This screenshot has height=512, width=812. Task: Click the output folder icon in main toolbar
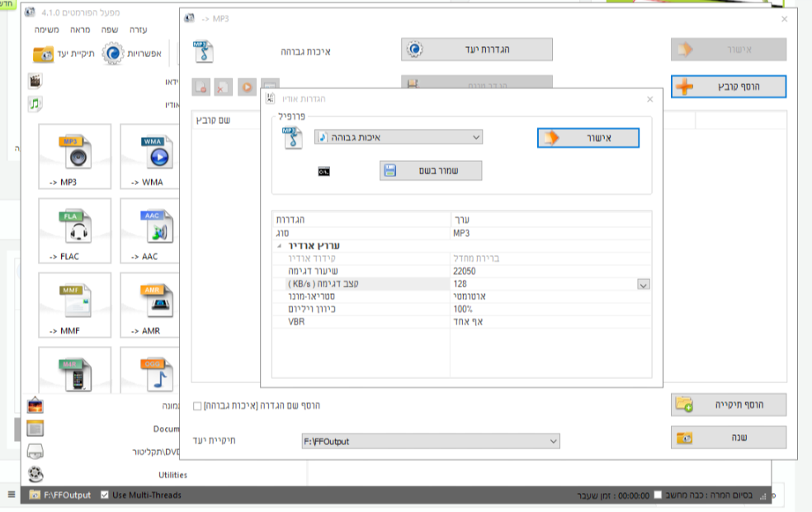pyautogui.click(x=43, y=54)
